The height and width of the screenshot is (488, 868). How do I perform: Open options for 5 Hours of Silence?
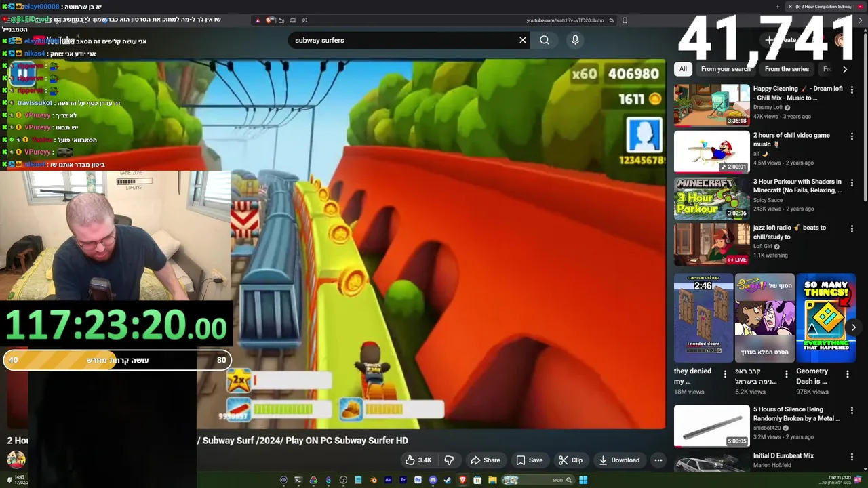tap(852, 410)
